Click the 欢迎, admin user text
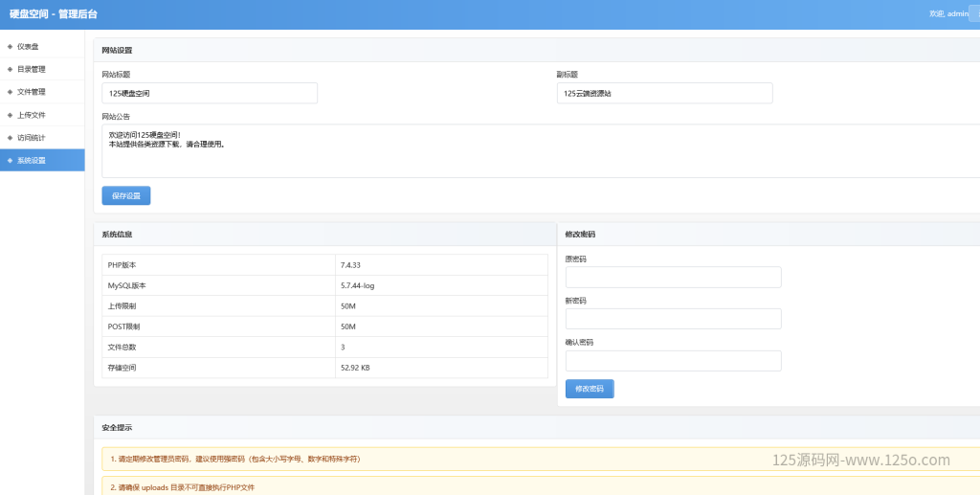The image size is (980, 495). 948,14
